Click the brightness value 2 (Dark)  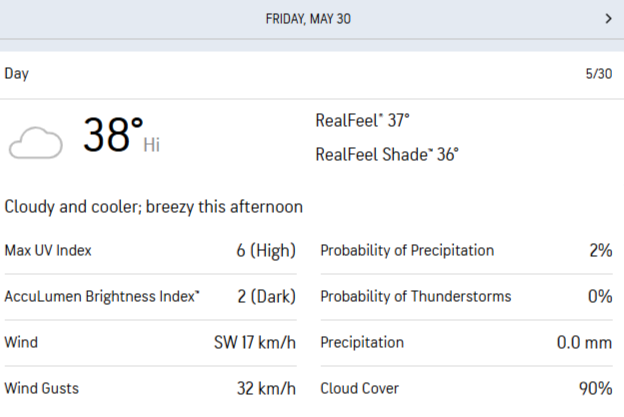point(264,296)
